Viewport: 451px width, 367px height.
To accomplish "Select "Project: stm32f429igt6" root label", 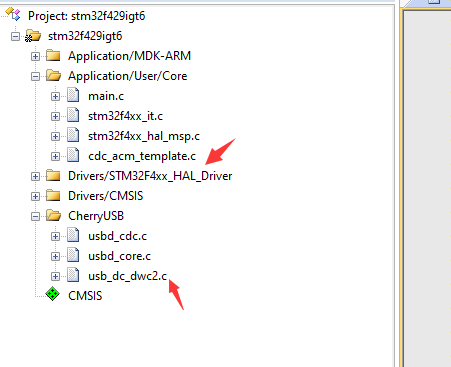I will 87,16.
